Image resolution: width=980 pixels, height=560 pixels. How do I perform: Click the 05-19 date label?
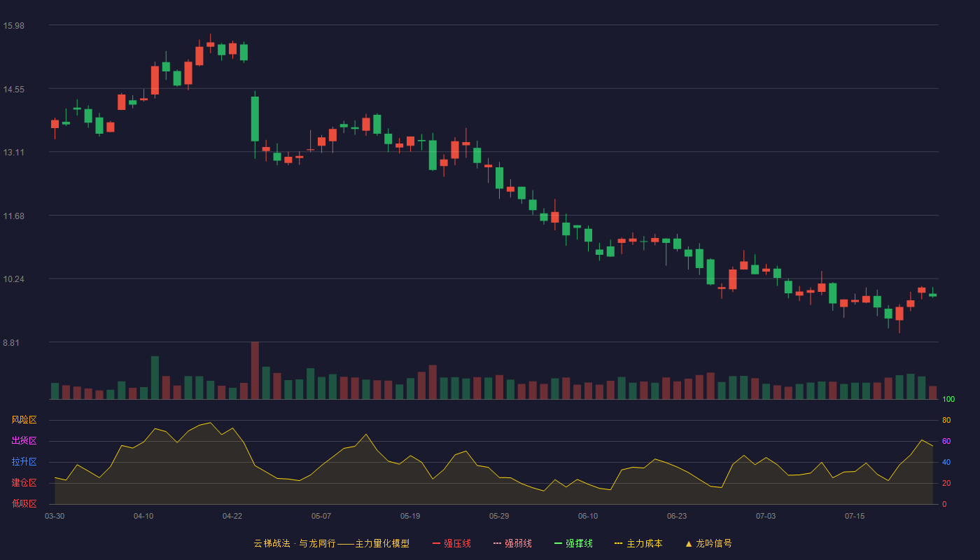click(410, 516)
